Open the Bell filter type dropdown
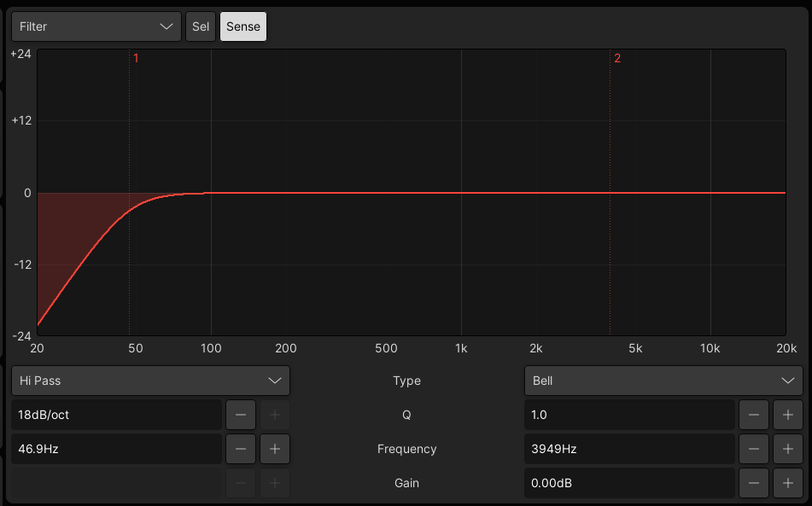 [663, 381]
